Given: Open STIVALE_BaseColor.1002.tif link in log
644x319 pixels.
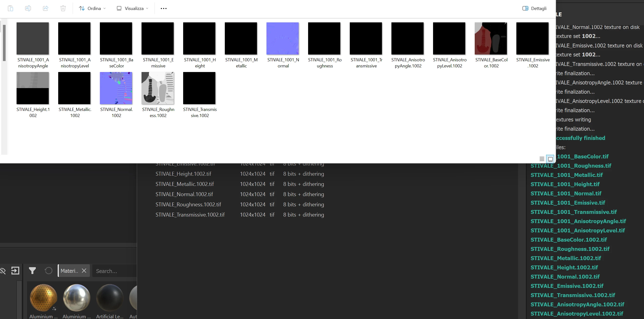Looking at the screenshot, I should tap(568, 240).
